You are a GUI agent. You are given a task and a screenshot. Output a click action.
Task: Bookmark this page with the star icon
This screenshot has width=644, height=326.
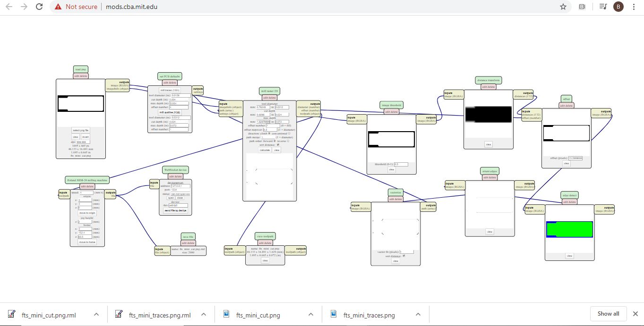coord(563,7)
